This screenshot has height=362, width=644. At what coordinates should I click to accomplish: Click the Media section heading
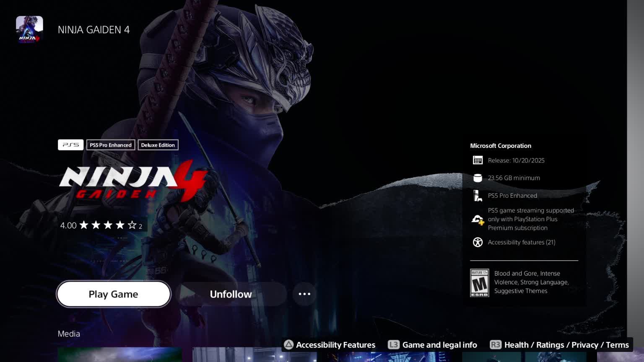click(x=69, y=334)
